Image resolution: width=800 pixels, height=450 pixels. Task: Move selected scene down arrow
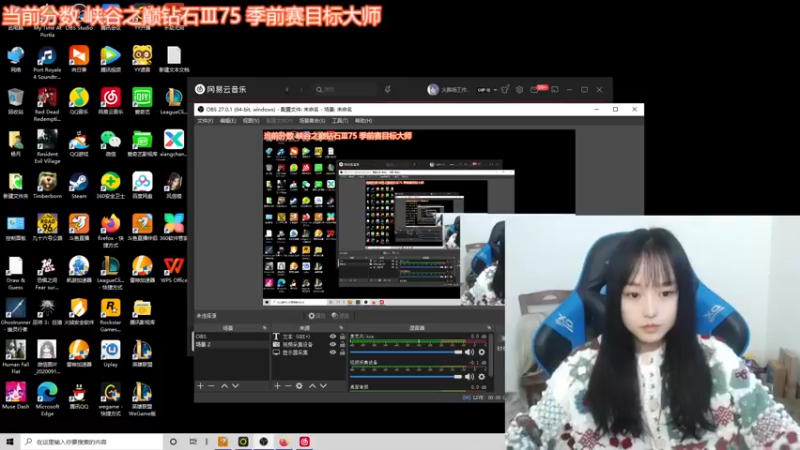[235, 386]
